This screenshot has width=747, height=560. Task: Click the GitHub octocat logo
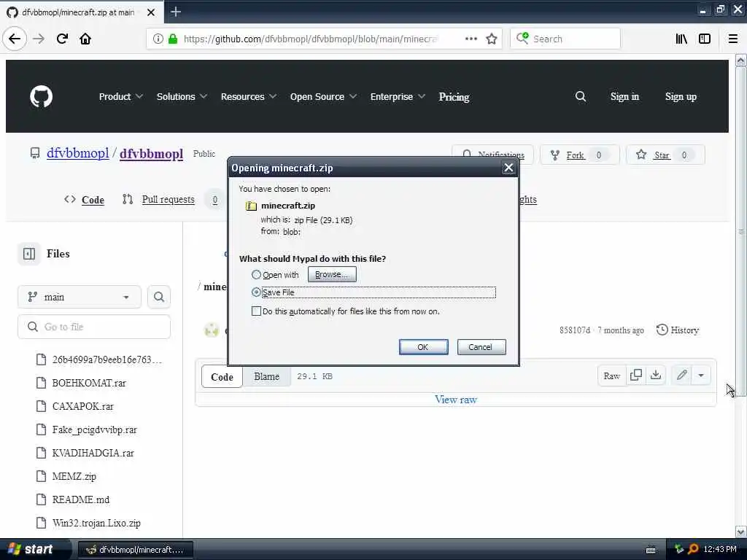[42, 96]
